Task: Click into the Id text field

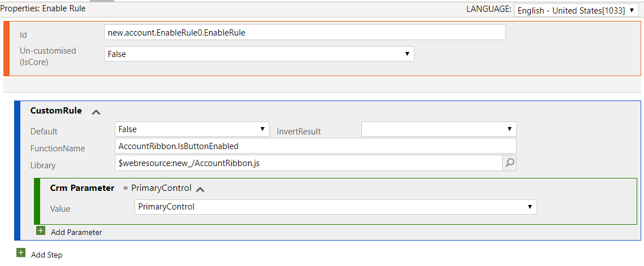Action: (305, 33)
